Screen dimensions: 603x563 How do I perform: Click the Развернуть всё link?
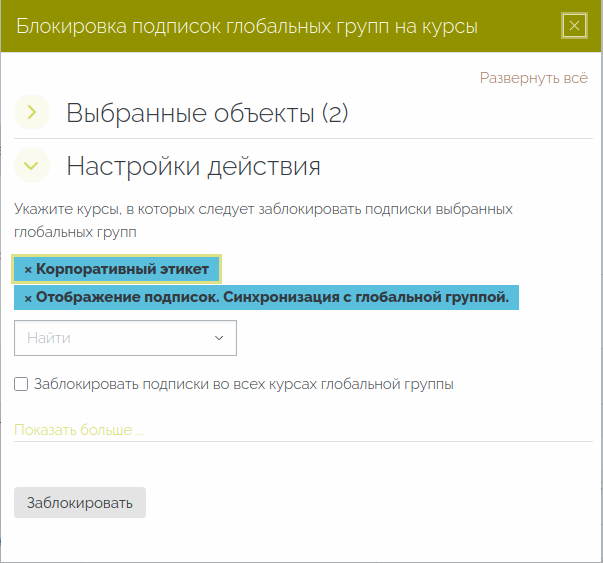(533, 78)
